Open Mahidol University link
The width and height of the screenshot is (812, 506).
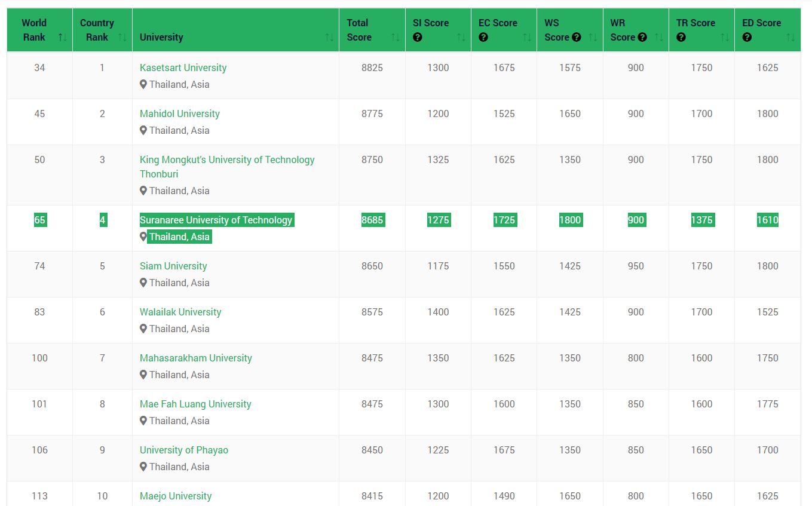pos(180,114)
